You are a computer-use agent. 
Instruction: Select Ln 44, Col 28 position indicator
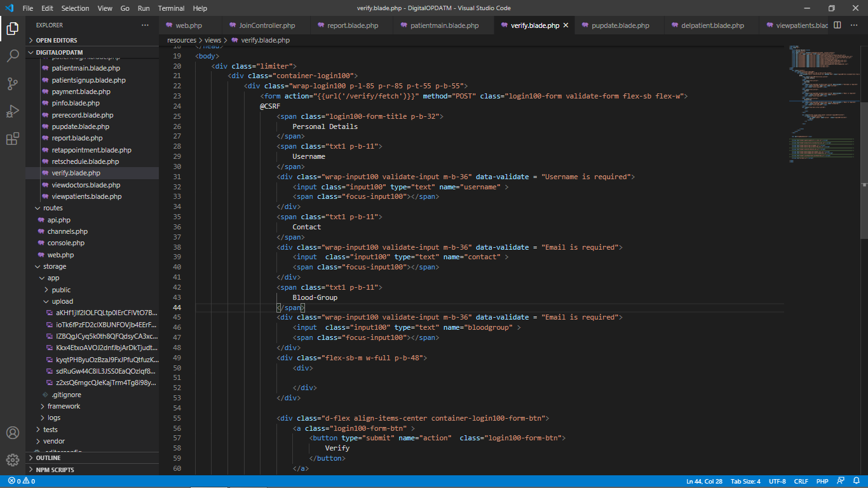pyautogui.click(x=703, y=481)
